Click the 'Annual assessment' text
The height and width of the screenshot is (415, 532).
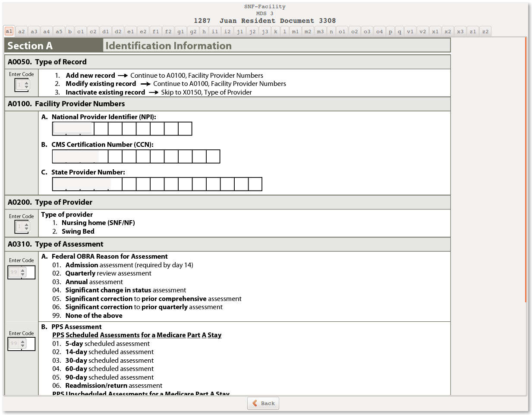tap(94, 282)
